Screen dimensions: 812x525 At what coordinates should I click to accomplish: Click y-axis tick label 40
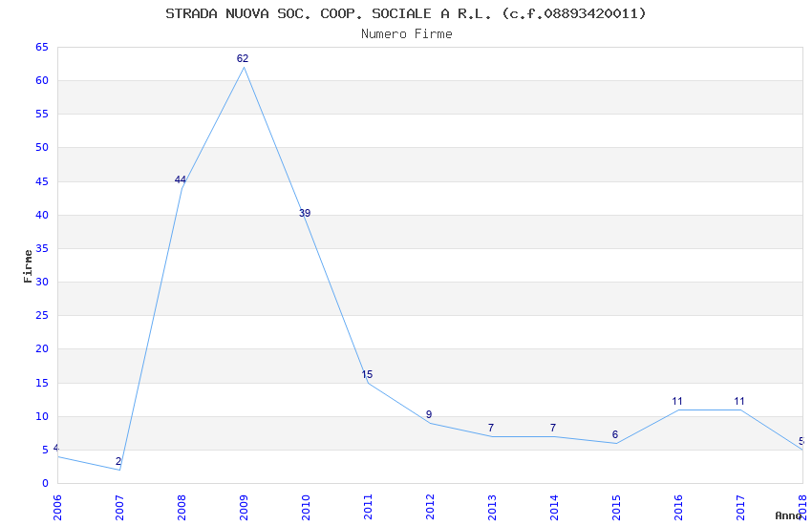[42, 215]
